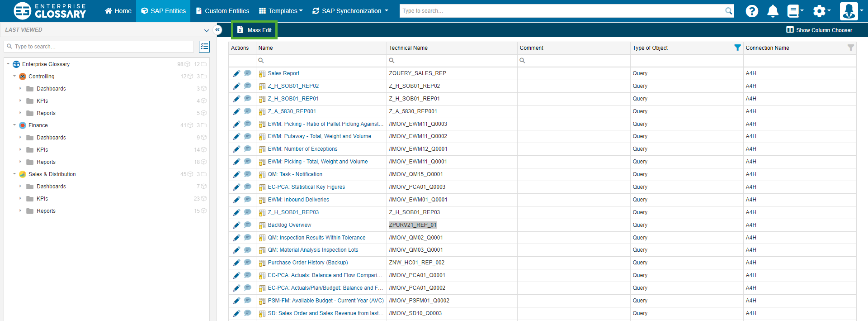868x321 pixels.
Task: Open the Templates dropdown menu
Action: 280,11
